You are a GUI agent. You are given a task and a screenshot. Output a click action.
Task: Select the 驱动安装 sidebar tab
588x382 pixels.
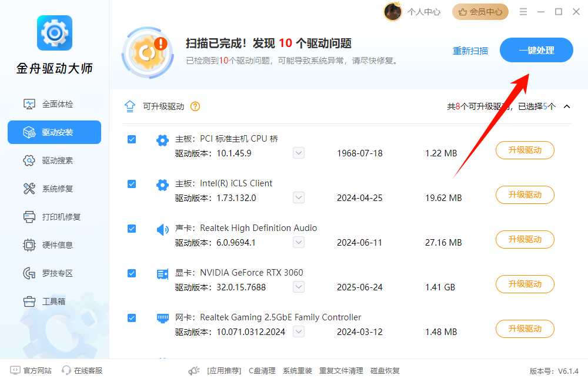[54, 132]
